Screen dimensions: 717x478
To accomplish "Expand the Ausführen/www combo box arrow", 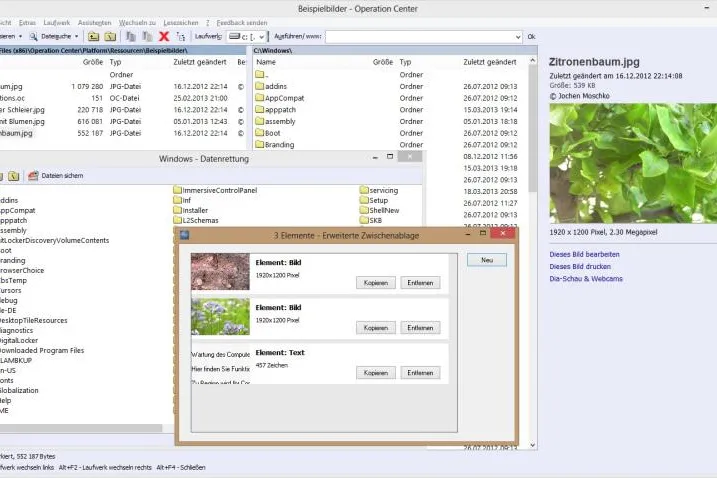I will point(518,37).
